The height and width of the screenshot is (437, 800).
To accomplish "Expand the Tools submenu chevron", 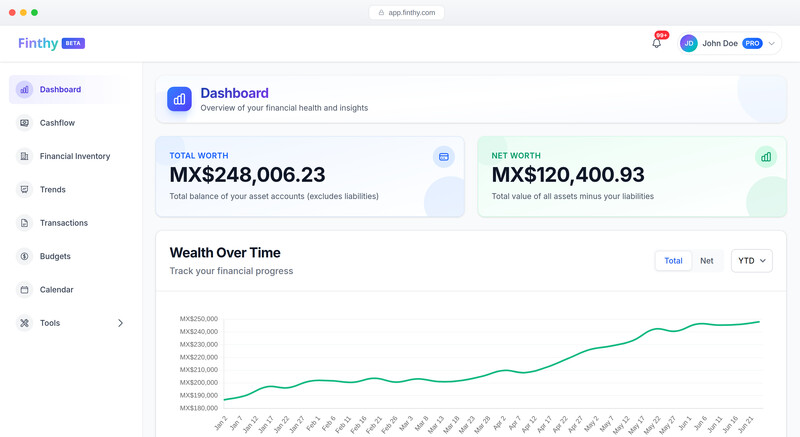I will tap(120, 323).
